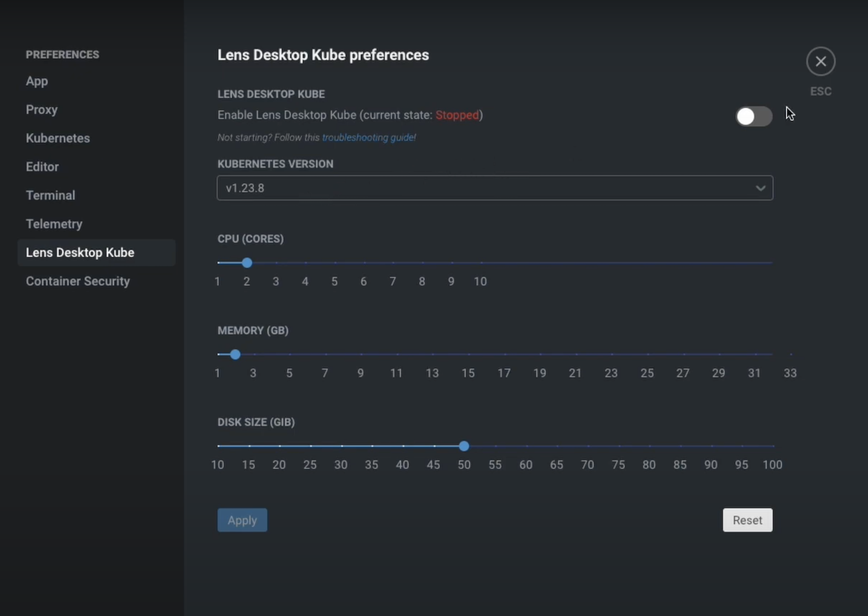
Task: Set memory slider to 9 GB
Action: (x=361, y=355)
